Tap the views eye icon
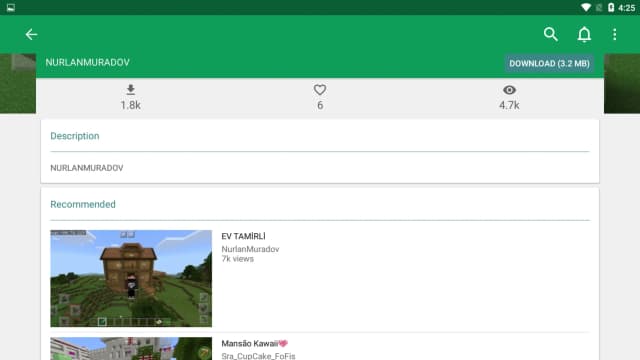The image size is (640, 360). 509,90
